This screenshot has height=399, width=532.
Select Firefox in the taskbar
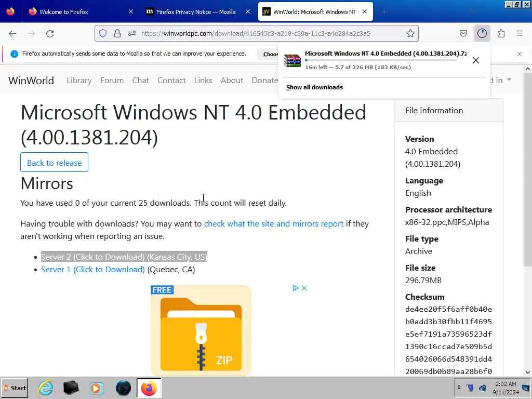coord(149,388)
